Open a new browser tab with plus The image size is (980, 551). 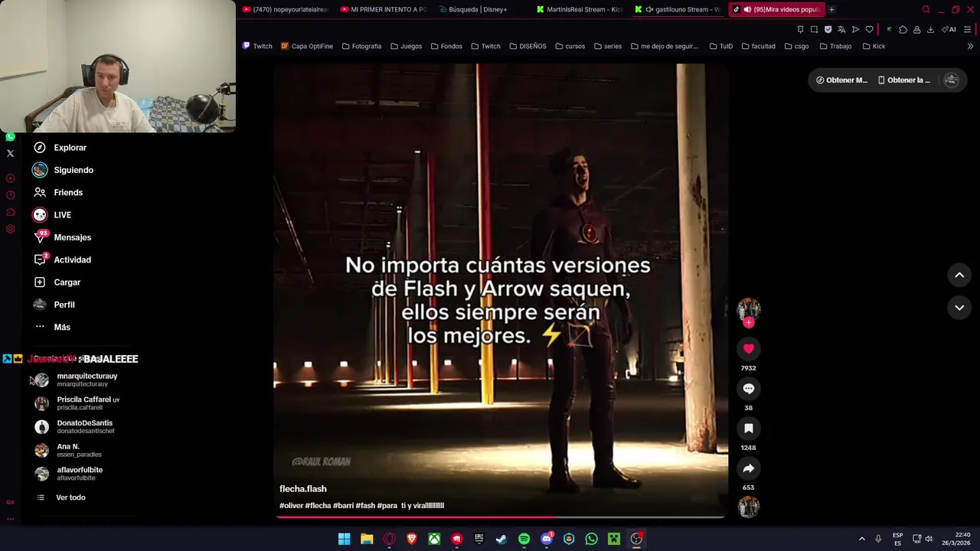click(831, 9)
